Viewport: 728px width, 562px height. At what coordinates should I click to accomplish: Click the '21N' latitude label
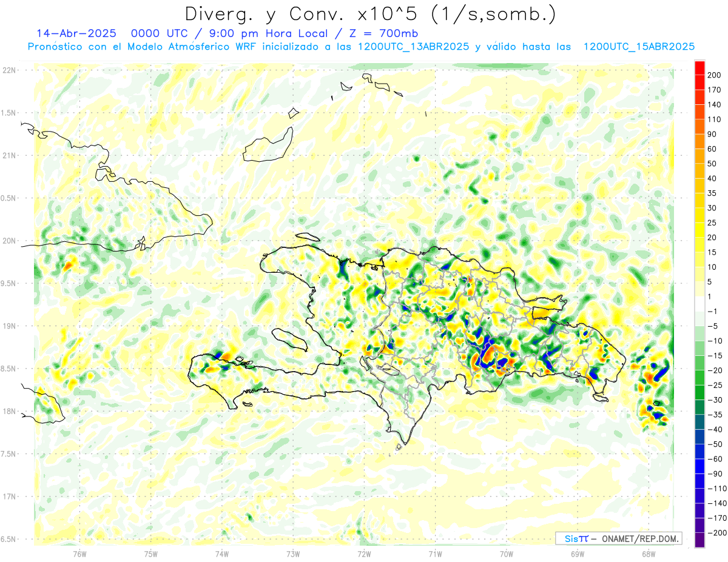[9, 156]
